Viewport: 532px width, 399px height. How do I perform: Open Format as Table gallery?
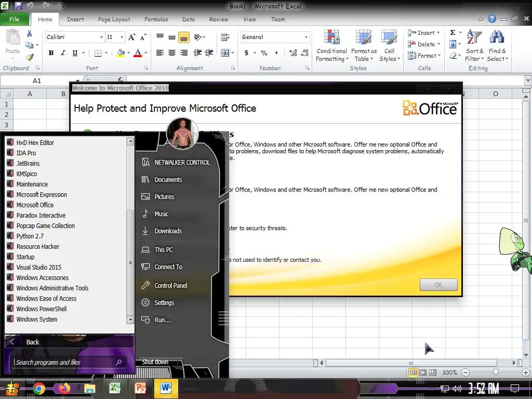click(364, 46)
